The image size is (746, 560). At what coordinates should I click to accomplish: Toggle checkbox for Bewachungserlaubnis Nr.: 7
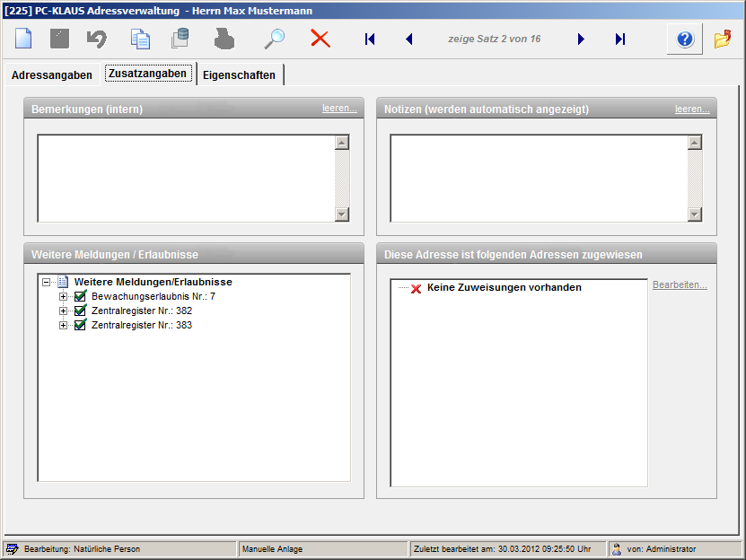coord(80,296)
